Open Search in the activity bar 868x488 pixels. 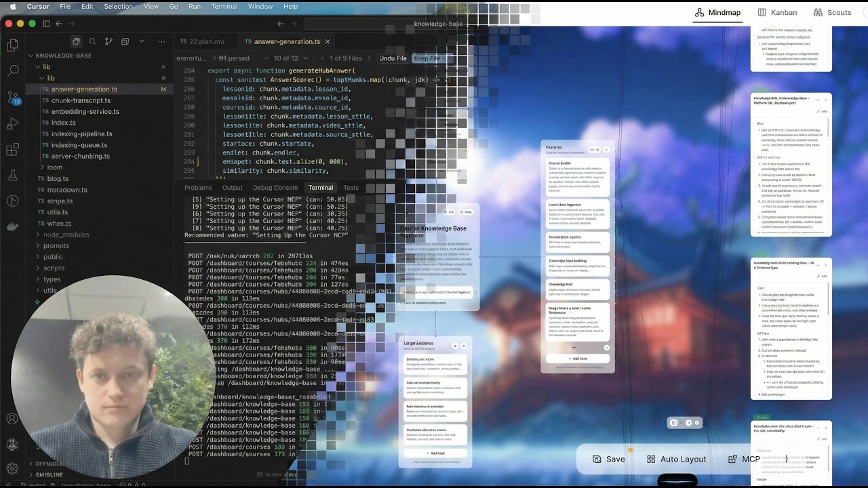pyautogui.click(x=12, y=70)
